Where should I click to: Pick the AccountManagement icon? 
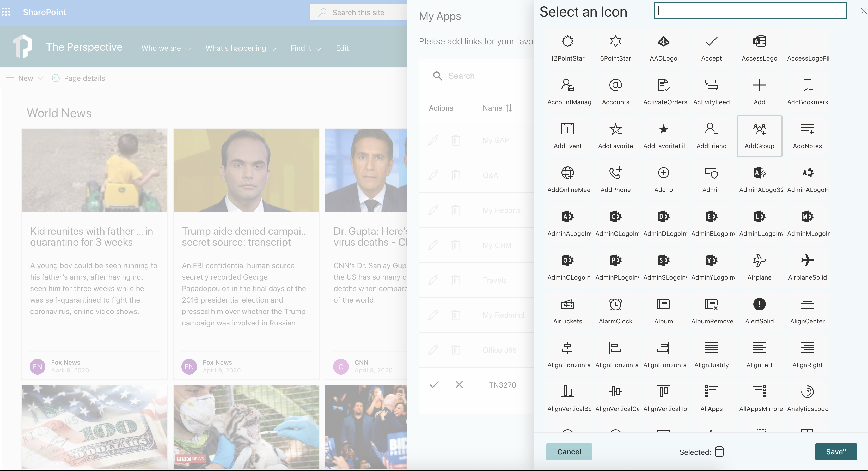pos(567,92)
